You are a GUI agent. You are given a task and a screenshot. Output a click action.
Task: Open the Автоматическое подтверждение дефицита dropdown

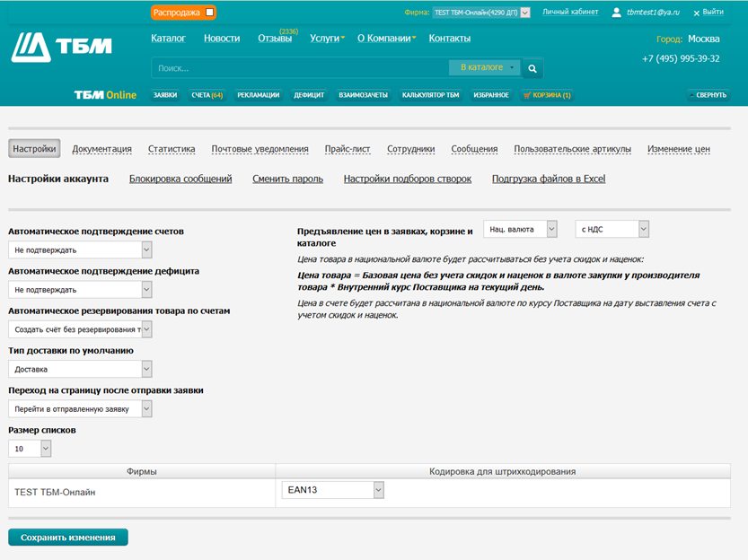(x=80, y=289)
